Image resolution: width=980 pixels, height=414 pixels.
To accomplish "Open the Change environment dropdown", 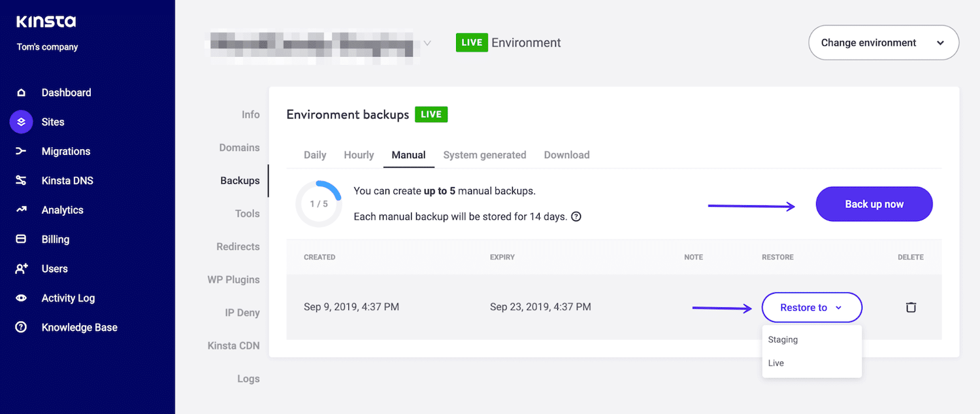I will (x=883, y=43).
